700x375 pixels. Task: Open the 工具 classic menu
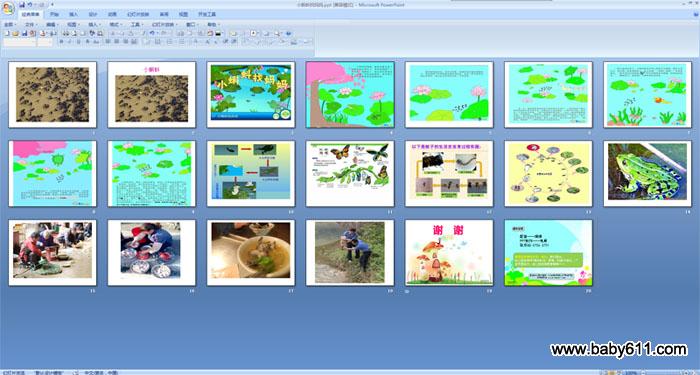[137, 25]
